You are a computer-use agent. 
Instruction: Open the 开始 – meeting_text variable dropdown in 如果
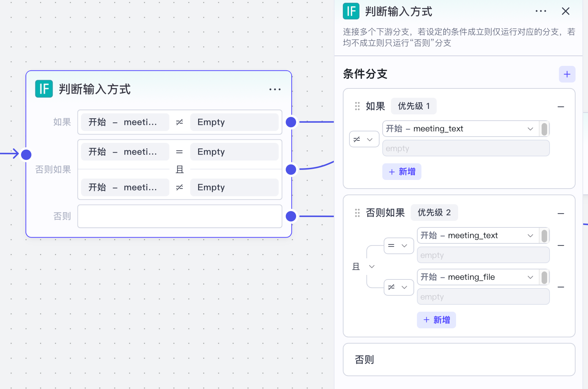(461, 129)
